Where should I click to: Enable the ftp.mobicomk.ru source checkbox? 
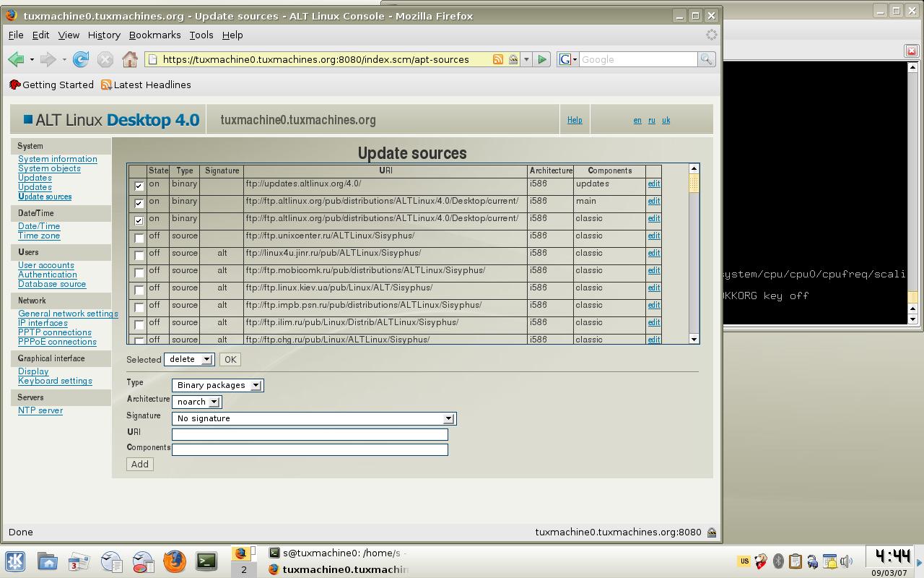pos(139,272)
